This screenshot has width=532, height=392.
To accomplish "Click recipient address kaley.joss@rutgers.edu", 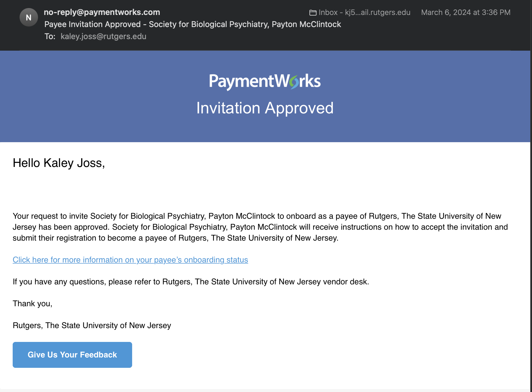I will tap(103, 37).
